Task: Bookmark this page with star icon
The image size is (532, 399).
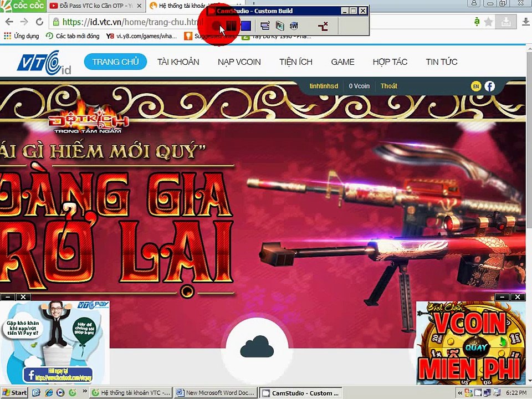Action: 489,22
